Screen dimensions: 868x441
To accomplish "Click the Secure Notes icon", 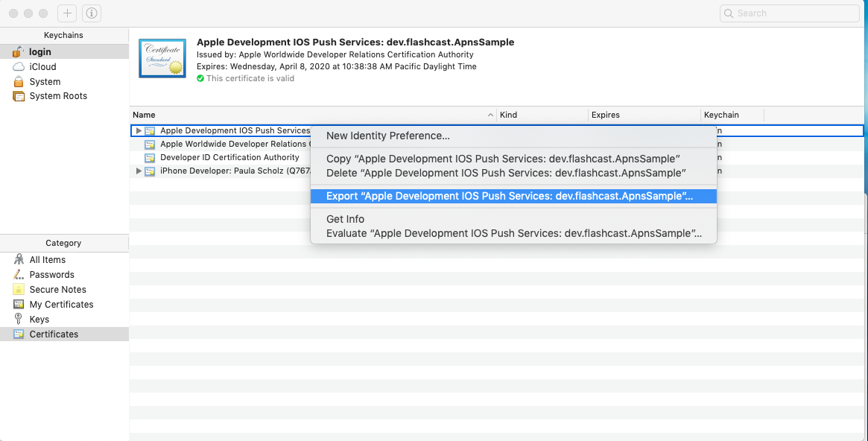I will tap(19, 289).
